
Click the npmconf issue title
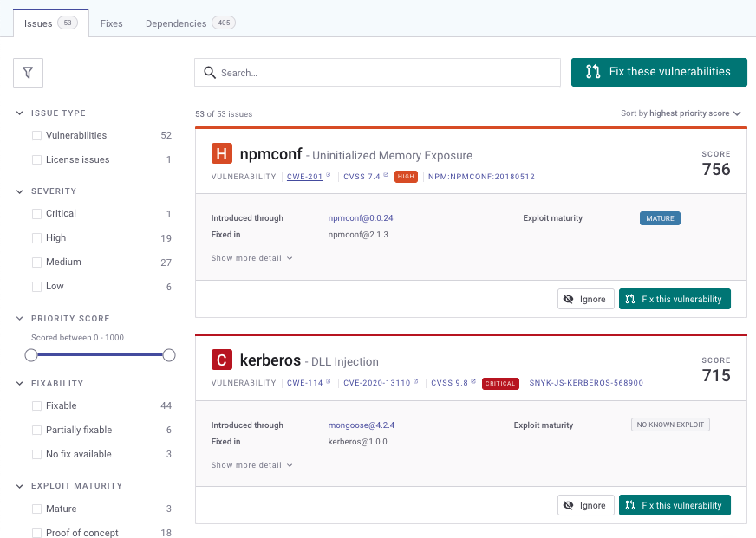pos(271,154)
